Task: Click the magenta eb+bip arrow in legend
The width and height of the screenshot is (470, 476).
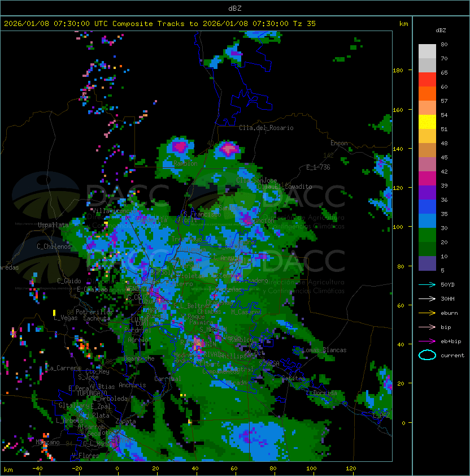Action: [x=427, y=341]
